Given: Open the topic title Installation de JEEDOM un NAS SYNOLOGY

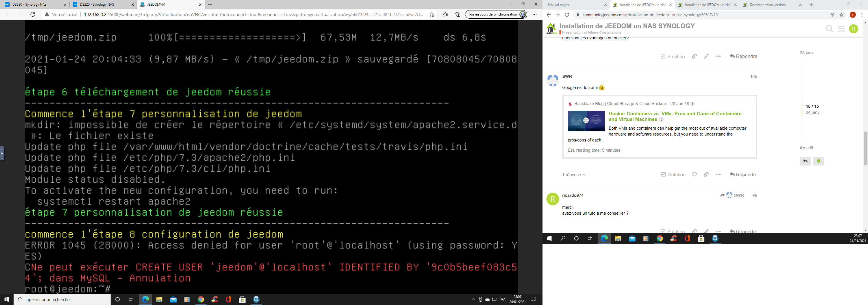Looking at the screenshot, I should tap(627, 26).
